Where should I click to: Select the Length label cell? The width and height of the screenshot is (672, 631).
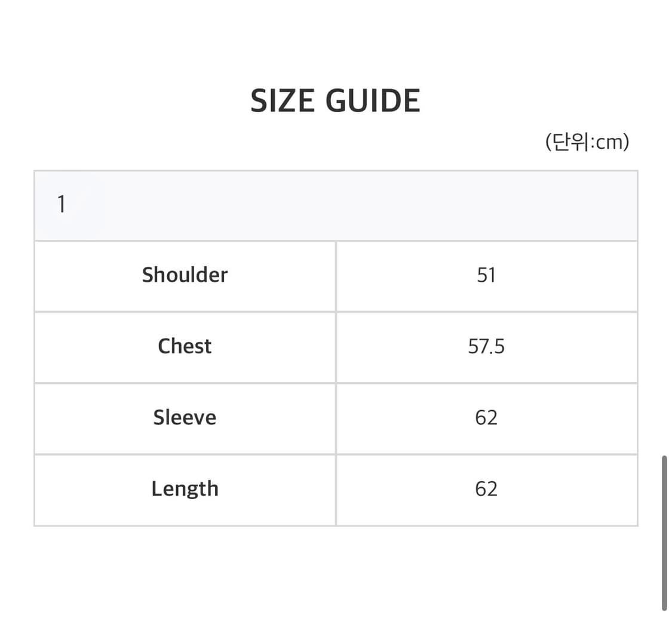[185, 489]
